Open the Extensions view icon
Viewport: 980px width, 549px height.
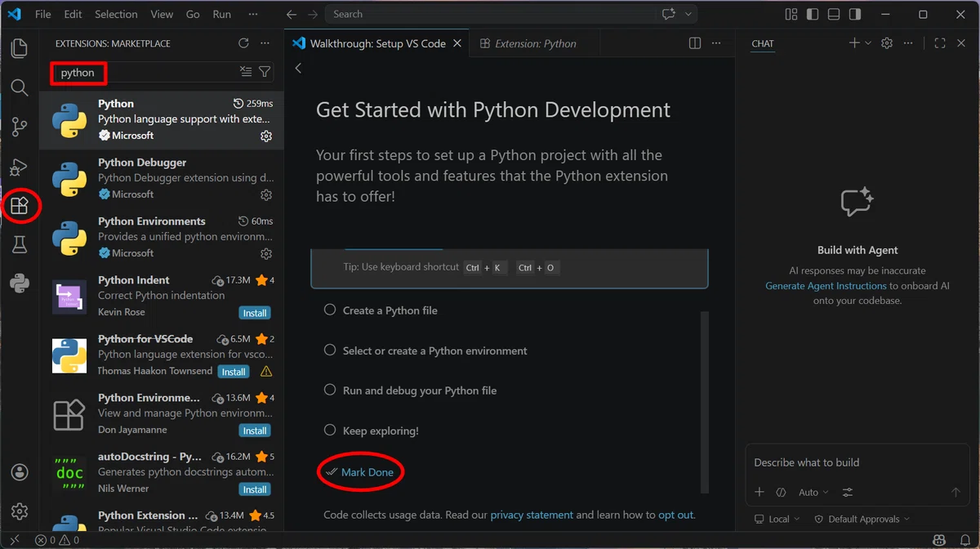[x=20, y=206]
